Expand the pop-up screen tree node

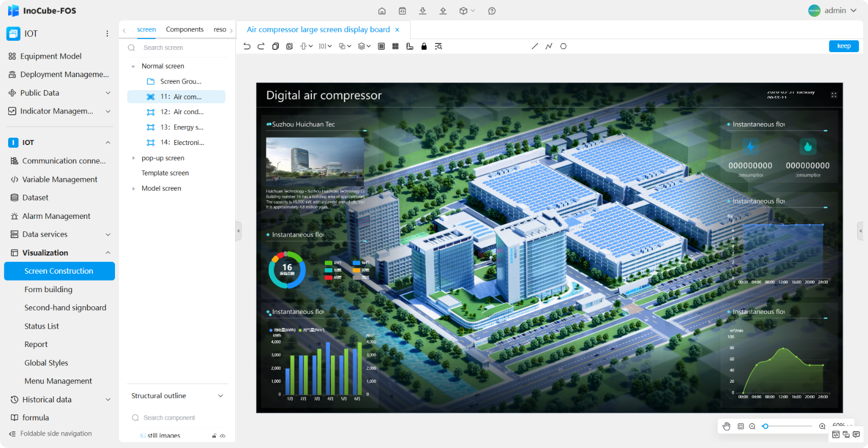point(133,158)
